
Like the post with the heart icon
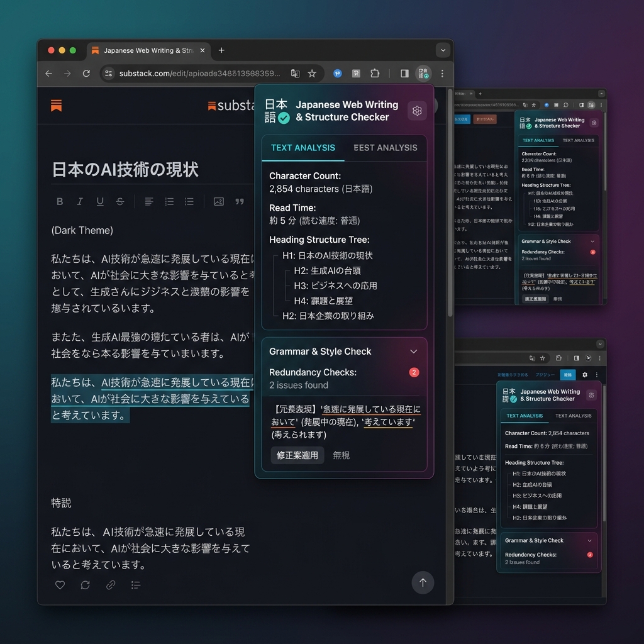[60, 584]
